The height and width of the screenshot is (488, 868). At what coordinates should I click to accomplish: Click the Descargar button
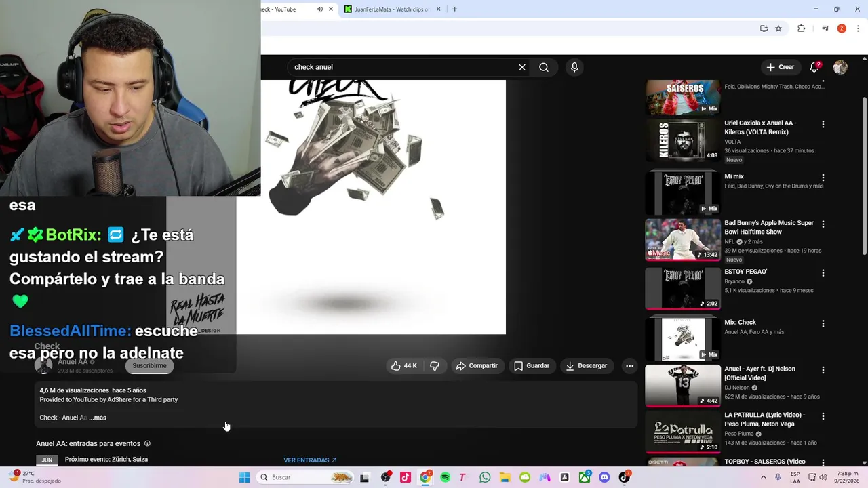tap(587, 366)
